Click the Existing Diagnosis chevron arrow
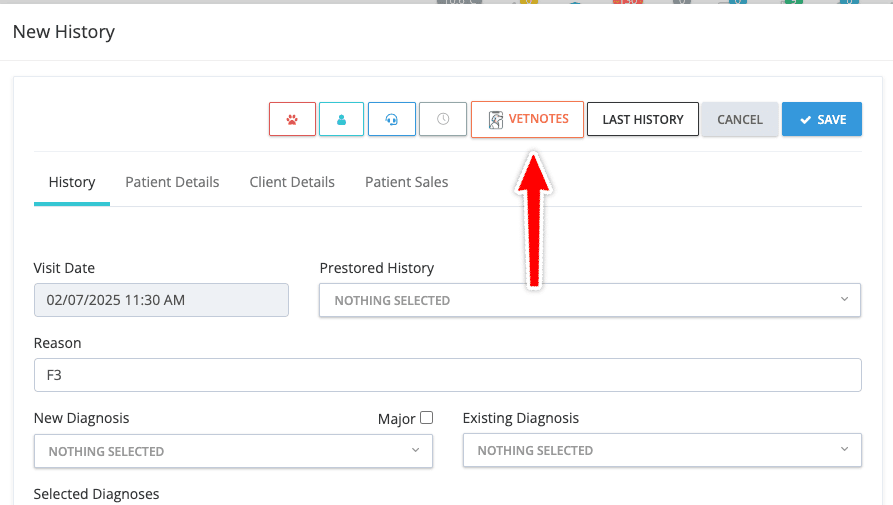Viewport: 893px width, 505px height. tap(844, 450)
